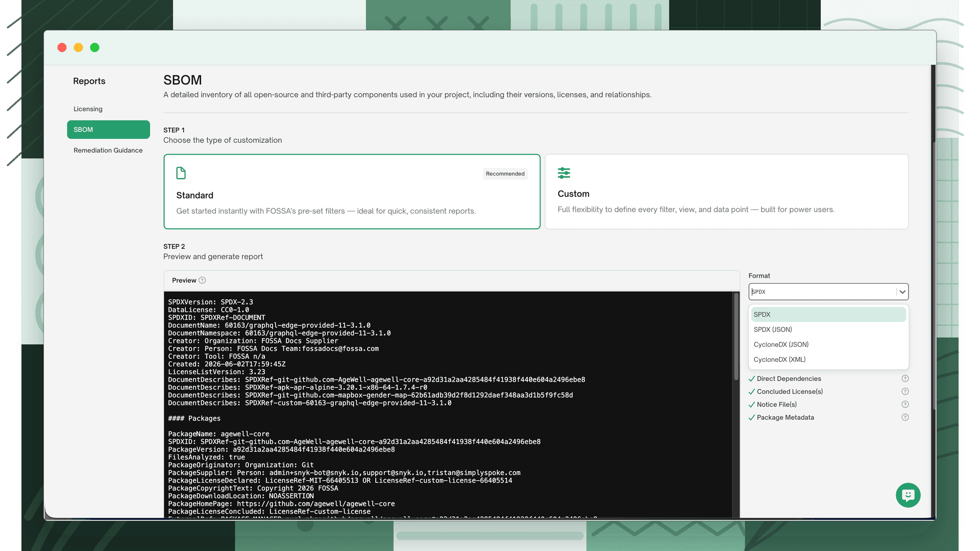Image resolution: width=980 pixels, height=551 pixels.
Task: Click 'PackageOriginator: Organization: Git' line
Action: tap(241, 465)
